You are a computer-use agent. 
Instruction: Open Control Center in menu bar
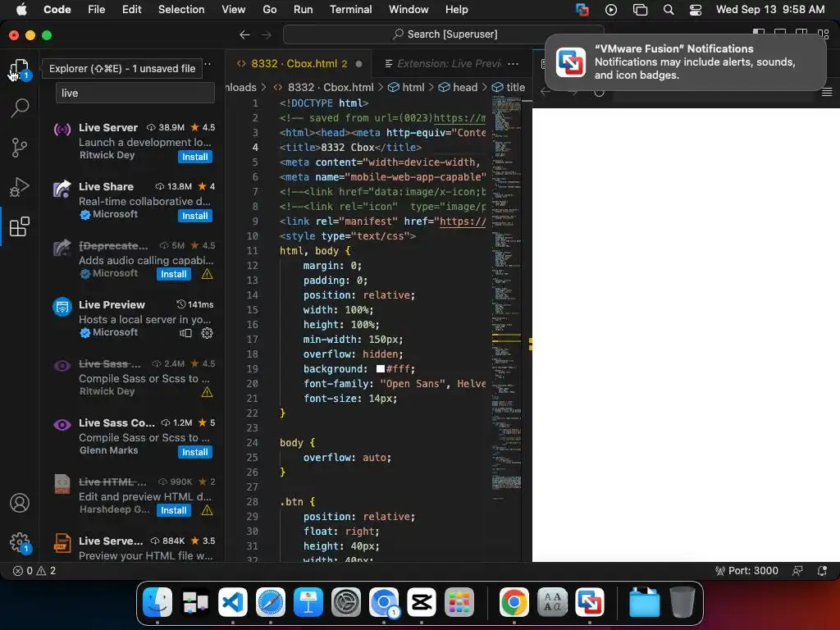click(x=696, y=10)
